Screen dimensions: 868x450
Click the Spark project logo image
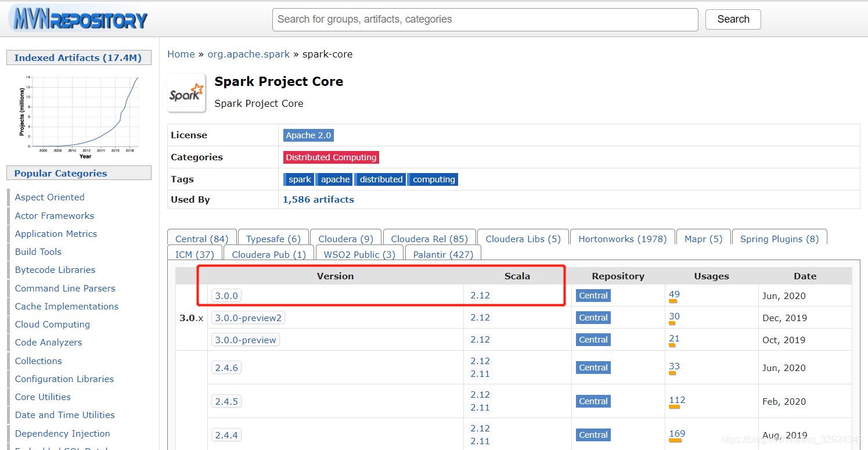(x=186, y=94)
